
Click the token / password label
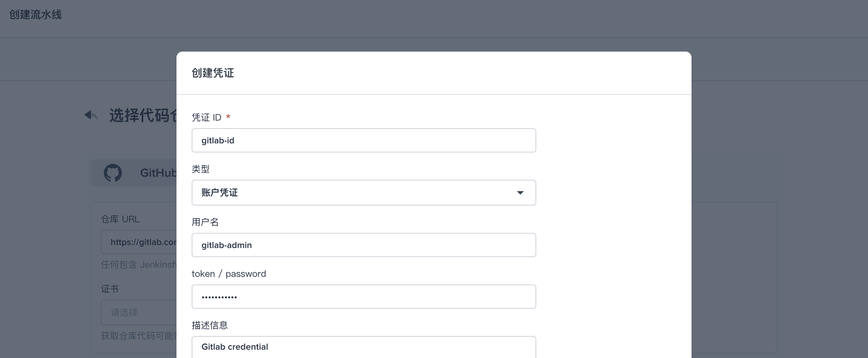click(229, 274)
